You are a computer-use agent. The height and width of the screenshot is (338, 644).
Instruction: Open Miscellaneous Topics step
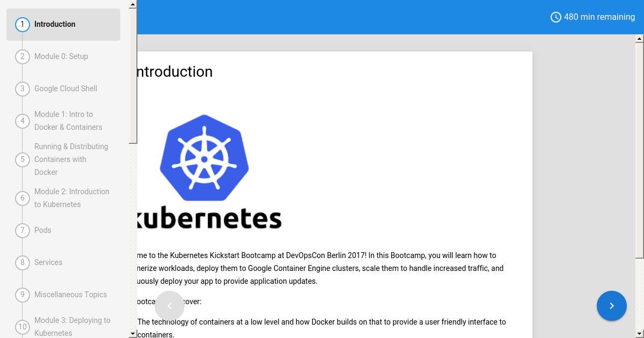63,295
